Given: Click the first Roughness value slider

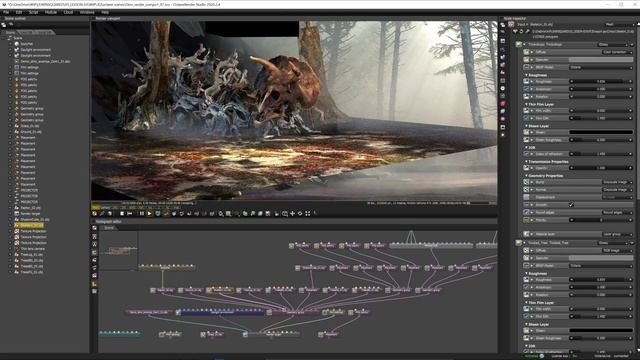Looking at the screenshot, I should (601, 82).
